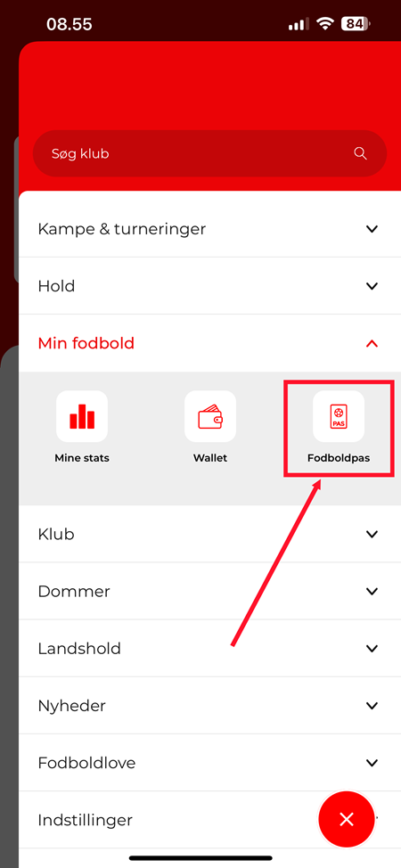
Task: Tap the search magnifier icon
Action: click(361, 153)
